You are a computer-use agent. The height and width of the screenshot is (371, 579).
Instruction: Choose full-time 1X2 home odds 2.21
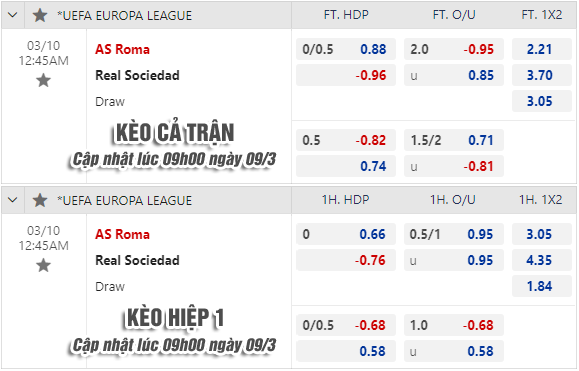[542, 49]
